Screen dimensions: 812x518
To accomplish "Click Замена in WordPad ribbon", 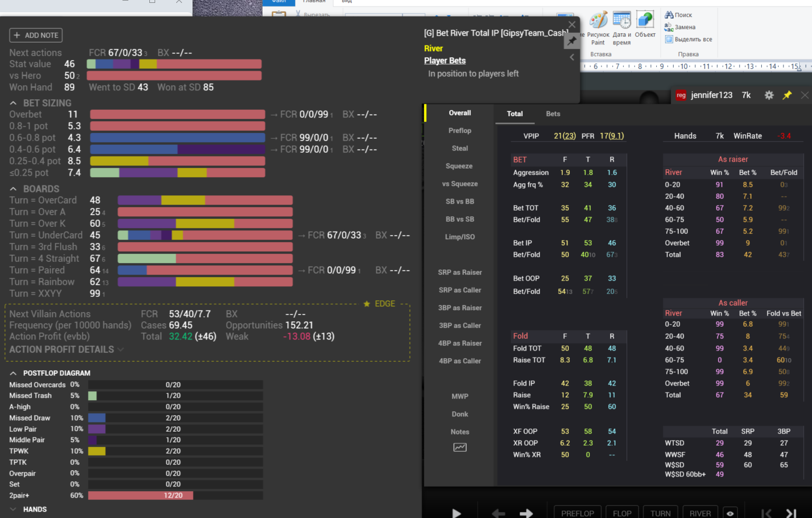I will pyautogui.click(x=680, y=27).
